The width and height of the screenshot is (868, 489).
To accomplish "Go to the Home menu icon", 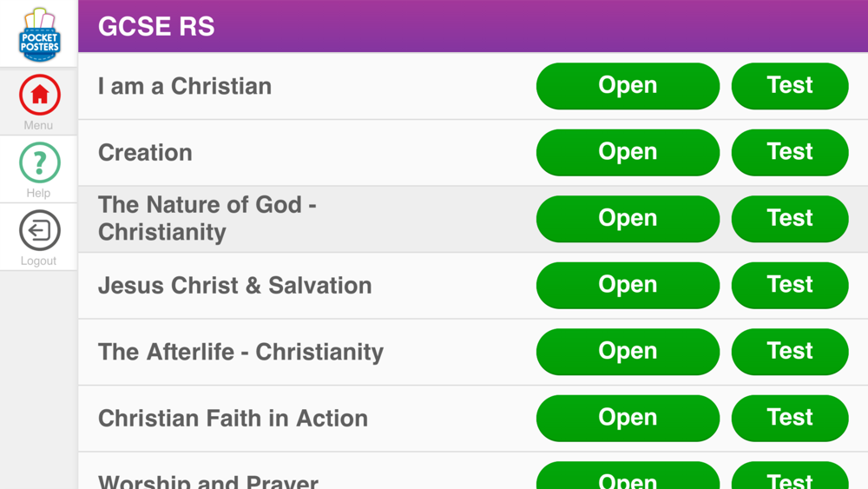I will point(39,95).
